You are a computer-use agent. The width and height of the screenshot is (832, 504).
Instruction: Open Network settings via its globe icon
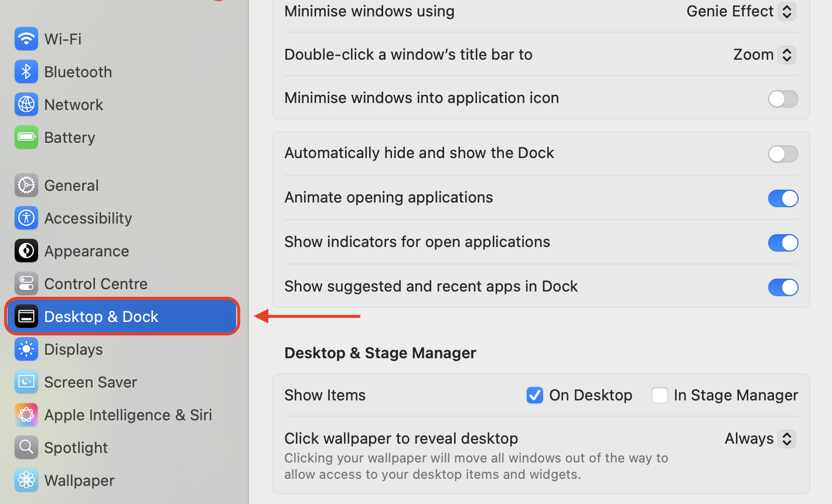(x=26, y=104)
